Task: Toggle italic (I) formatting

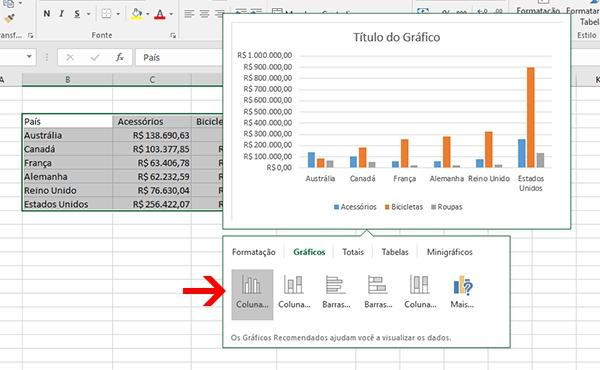Action: pyautogui.click(x=61, y=14)
